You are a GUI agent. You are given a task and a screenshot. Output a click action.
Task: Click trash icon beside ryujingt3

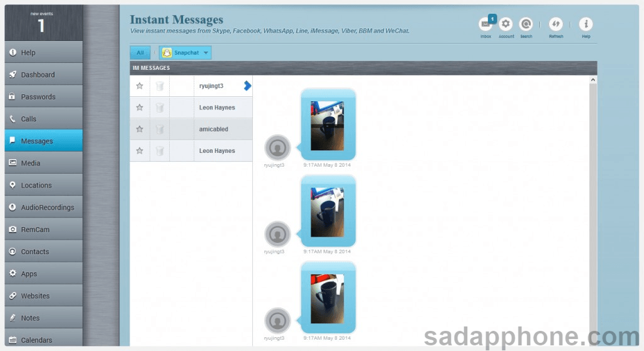160,86
